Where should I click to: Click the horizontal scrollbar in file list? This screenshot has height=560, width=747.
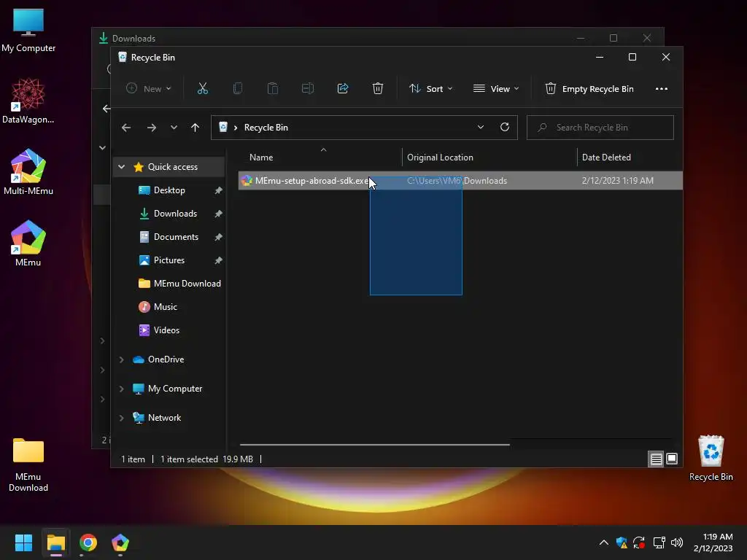(x=374, y=444)
